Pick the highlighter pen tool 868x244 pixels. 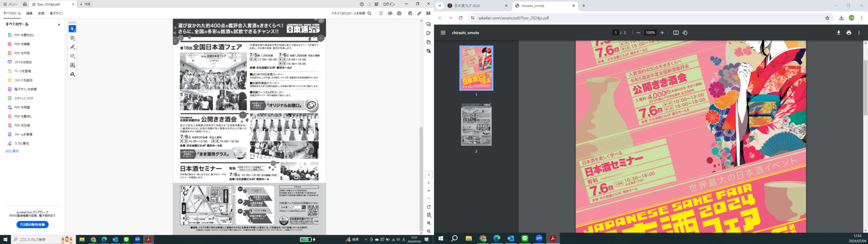click(72, 47)
